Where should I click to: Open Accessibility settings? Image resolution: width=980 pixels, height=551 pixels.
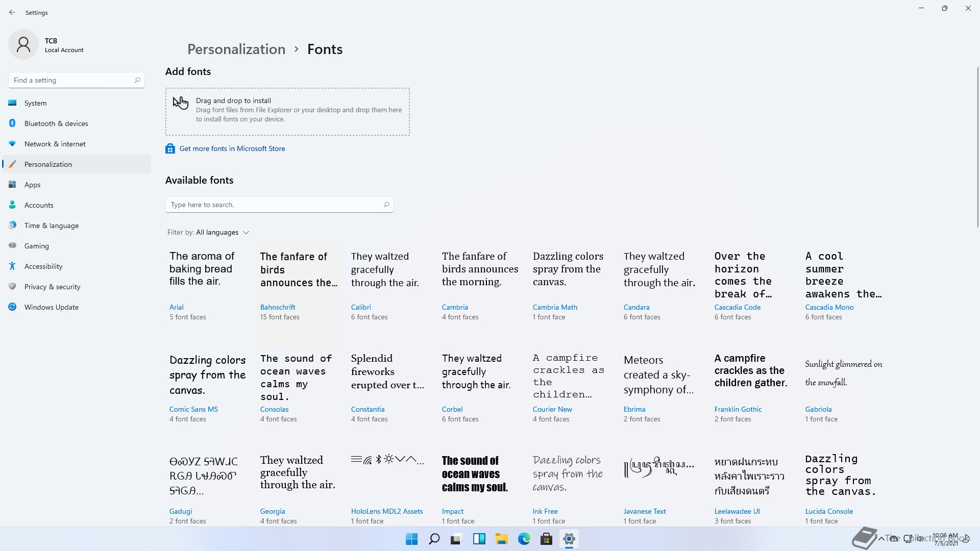click(x=77, y=266)
